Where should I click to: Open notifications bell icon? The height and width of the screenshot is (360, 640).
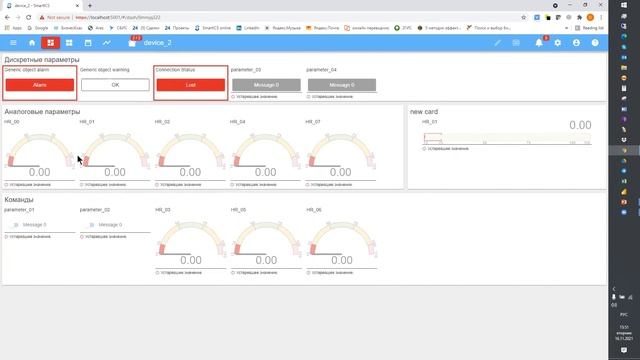coord(539,42)
